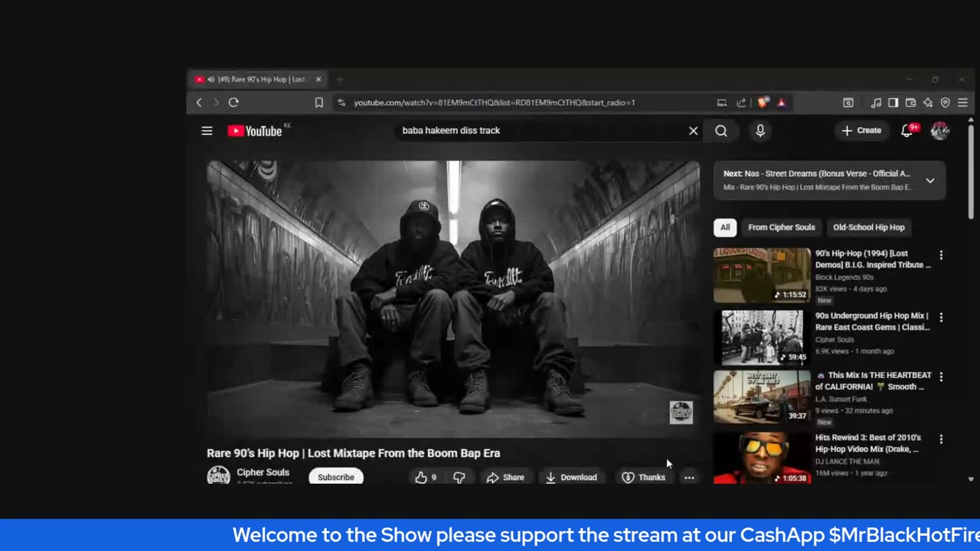Open Brave Wallet icon
Viewport: 980px width, 551px height.
[x=910, y=103]
